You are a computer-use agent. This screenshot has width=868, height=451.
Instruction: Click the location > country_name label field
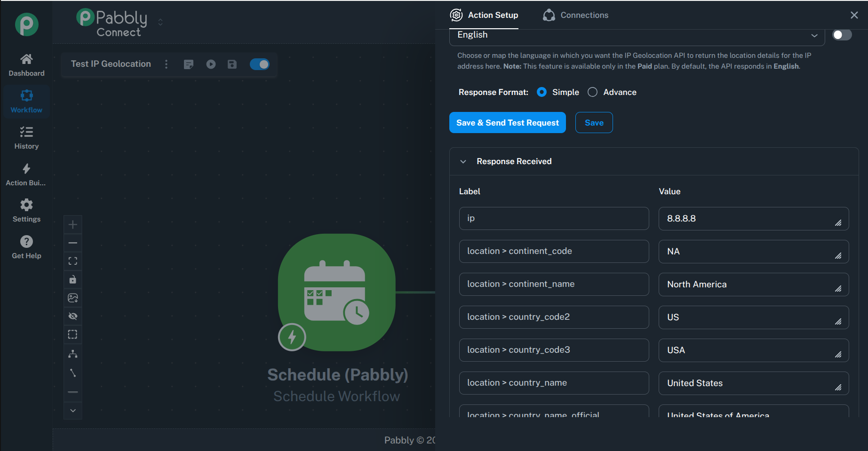pyautogui.click(x=554, y=383)
